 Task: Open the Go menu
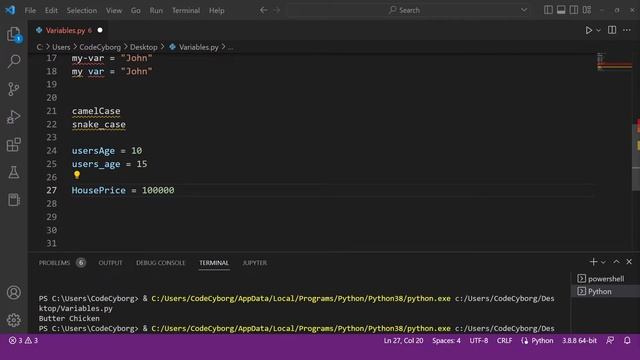(136, 11)
